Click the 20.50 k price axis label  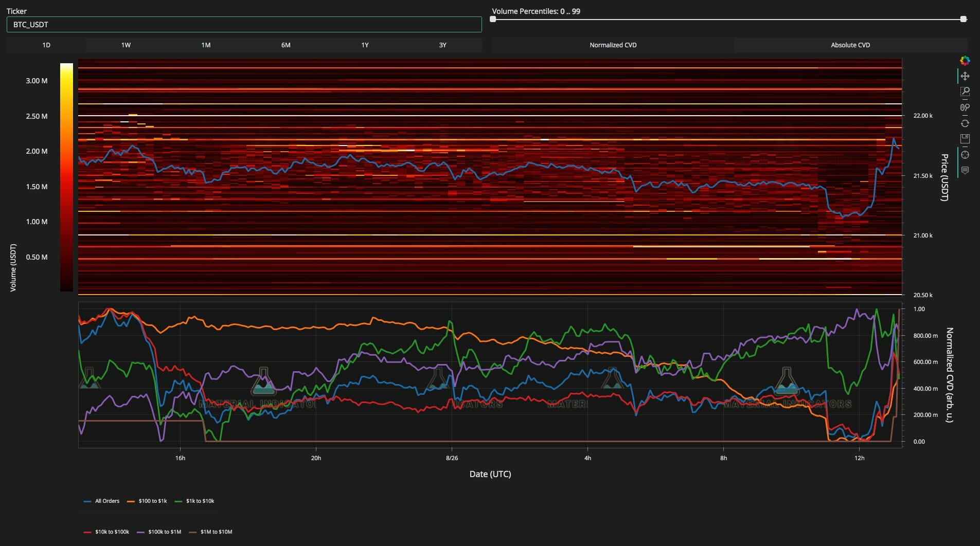922,295
